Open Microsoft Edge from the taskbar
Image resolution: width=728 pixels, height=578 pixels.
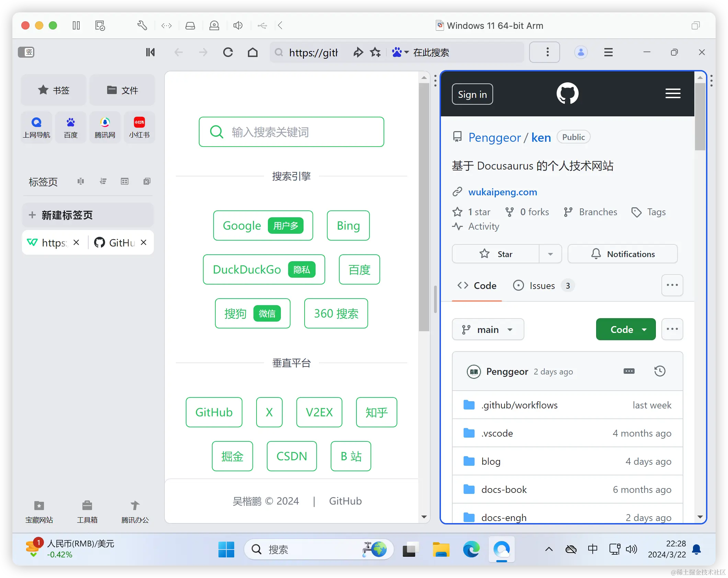(471, 549)
